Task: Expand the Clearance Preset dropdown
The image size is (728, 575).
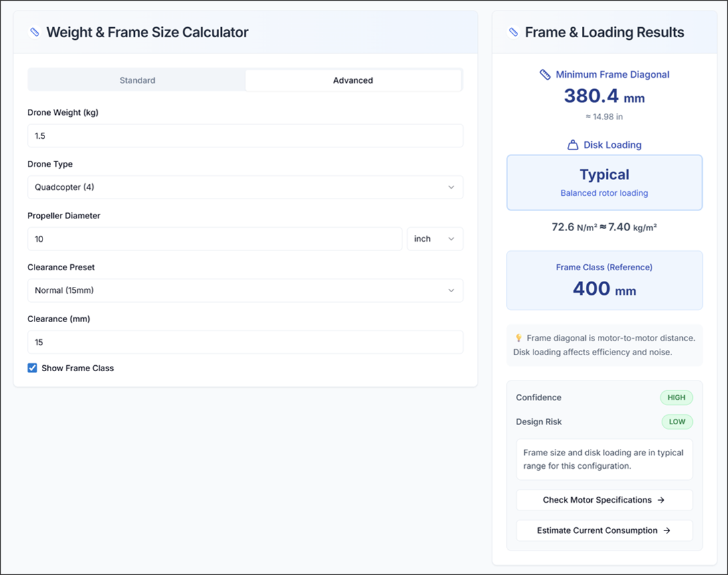Action: (x=245, y=290)
